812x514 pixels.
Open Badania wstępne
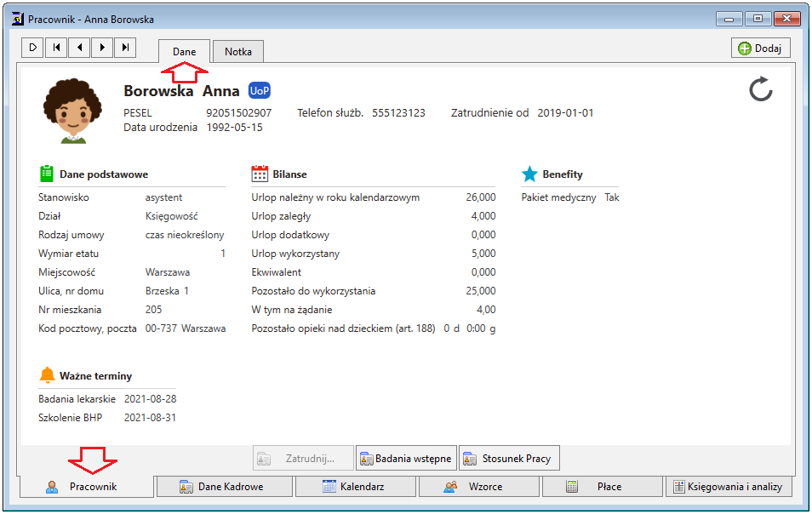pyautogui.click(x=406, y=458)
